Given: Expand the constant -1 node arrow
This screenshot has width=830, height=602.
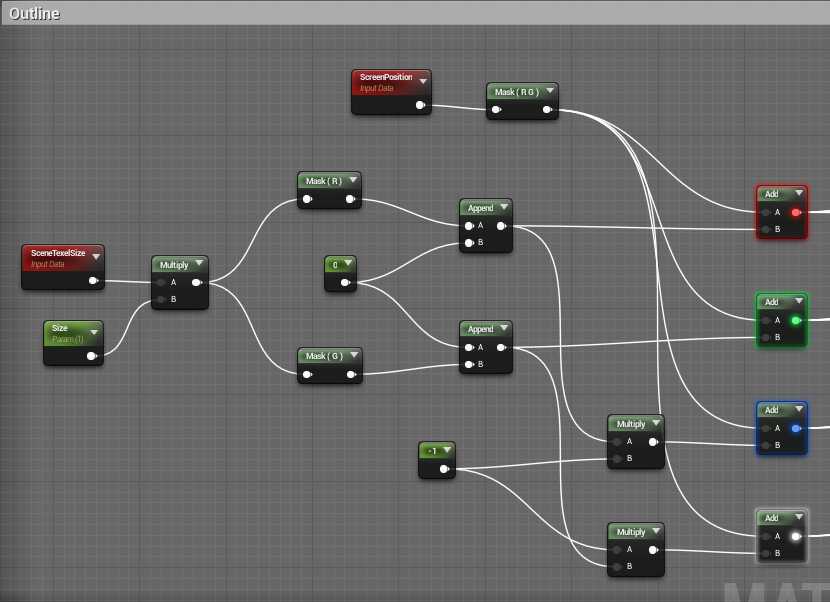Looking at the screenshot, I should coord(447,450).
